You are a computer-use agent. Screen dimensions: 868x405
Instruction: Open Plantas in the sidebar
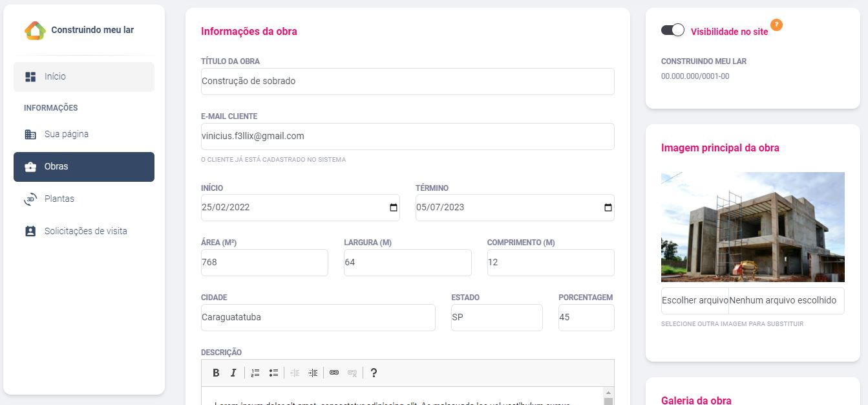(84, 199)
